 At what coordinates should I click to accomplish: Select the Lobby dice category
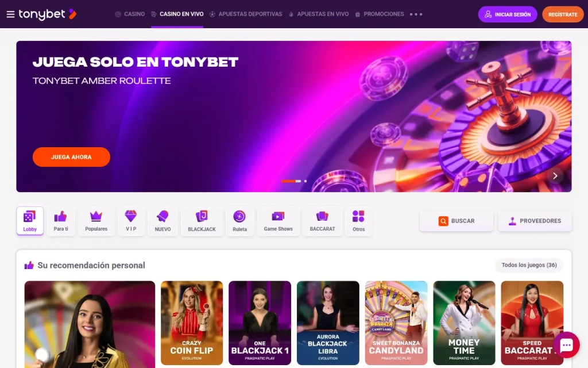tap(30, 221)
